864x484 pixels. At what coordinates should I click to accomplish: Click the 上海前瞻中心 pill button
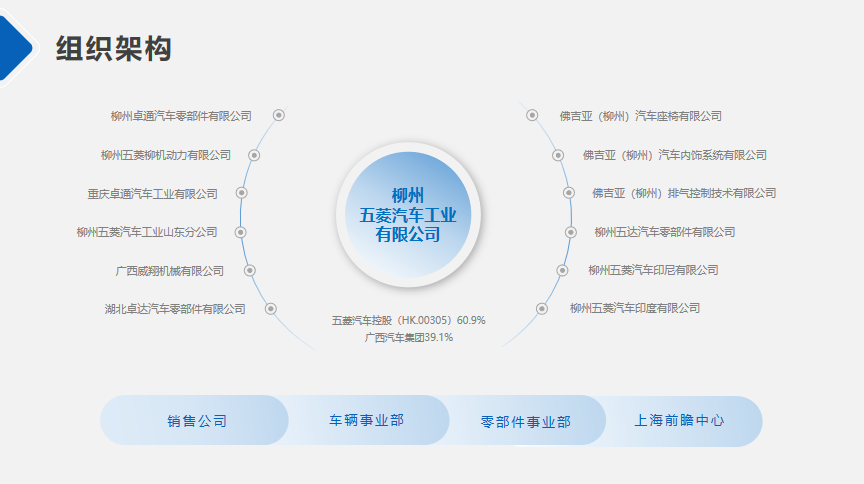pos(680,421)
